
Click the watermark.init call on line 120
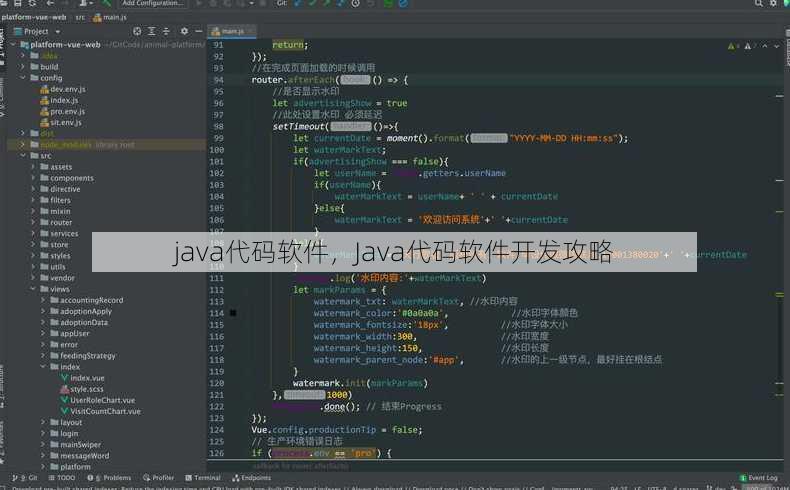coord(360,383)
